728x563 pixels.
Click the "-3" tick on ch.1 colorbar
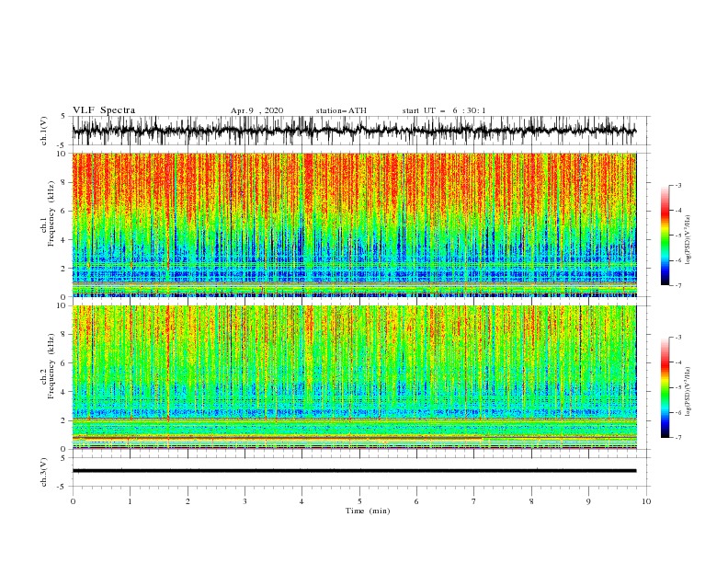pyautogui.click(x=677, y=185)
